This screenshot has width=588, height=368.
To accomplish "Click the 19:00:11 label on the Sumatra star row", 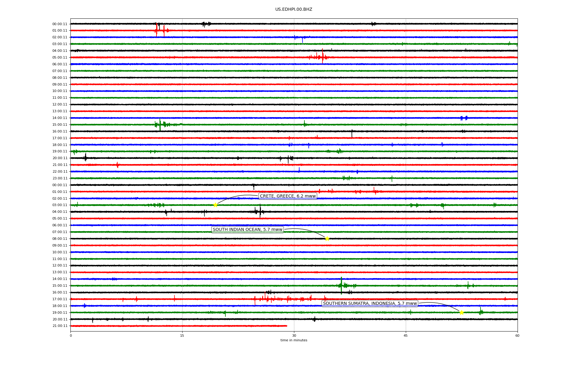I will pyautogui.click(x=60, y=313).
